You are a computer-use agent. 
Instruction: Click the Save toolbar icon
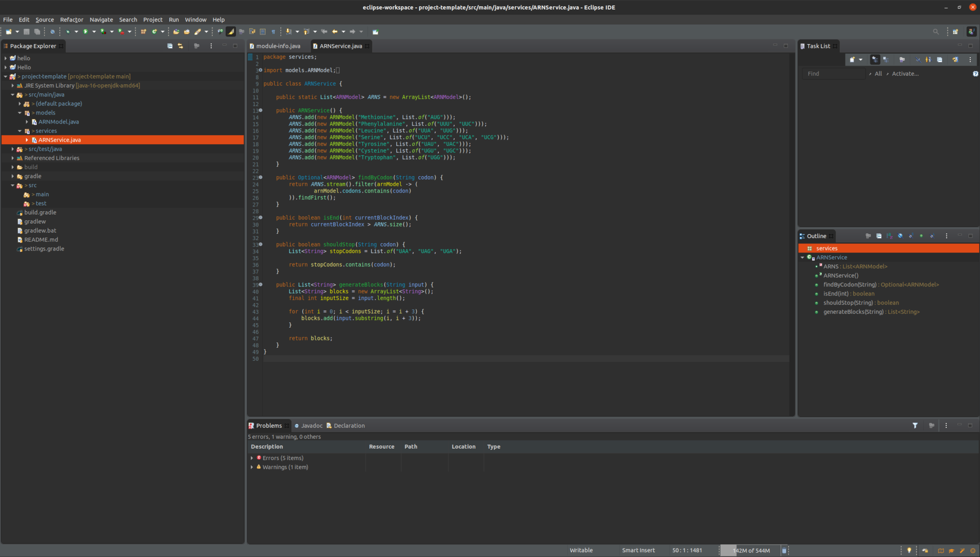tap(27, 32)
